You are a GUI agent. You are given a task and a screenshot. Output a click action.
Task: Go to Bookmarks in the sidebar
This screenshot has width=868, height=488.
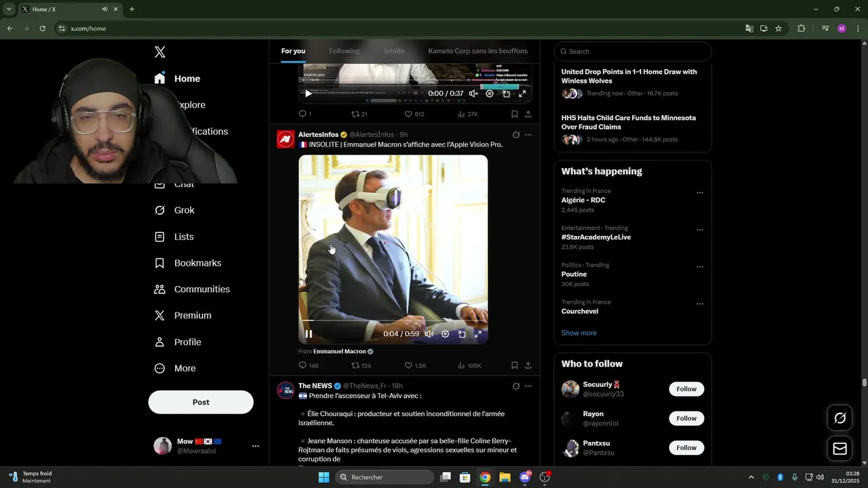pyautogui.click(x=188, y=263)
